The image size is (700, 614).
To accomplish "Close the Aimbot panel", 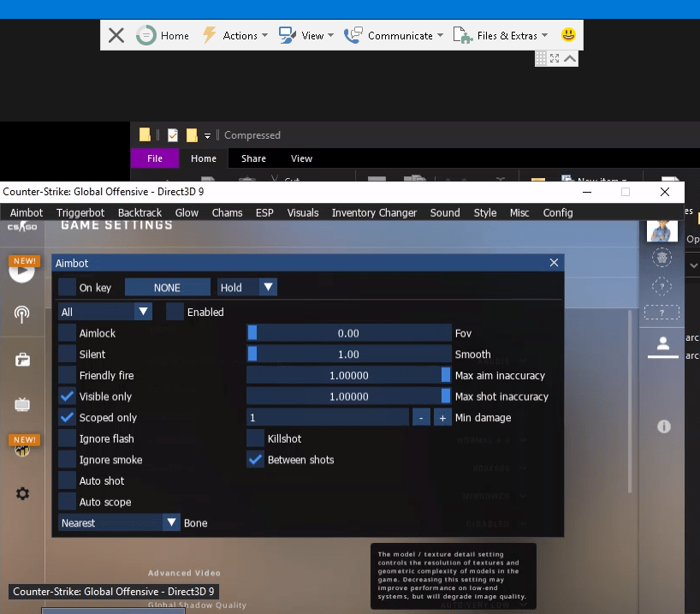I will point(554,262).
